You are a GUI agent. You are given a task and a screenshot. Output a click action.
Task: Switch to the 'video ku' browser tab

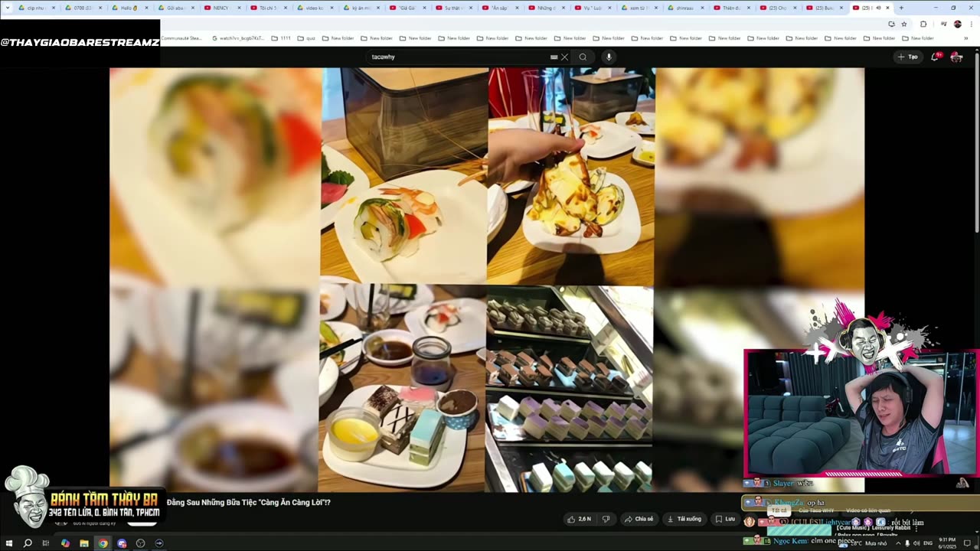(x=315, y=8)
